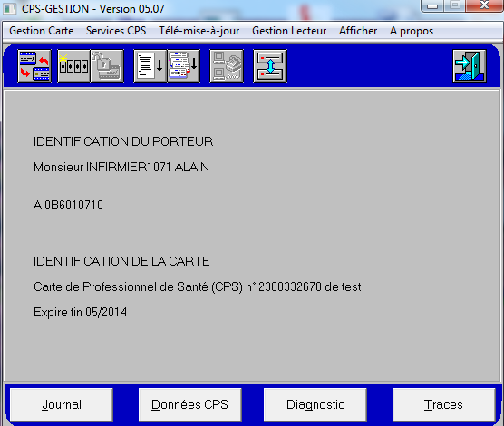Click the card swap icon with red arrows
Image resolution: width=504 pixels, height=426 pixels.
click(x=34, y=66)
